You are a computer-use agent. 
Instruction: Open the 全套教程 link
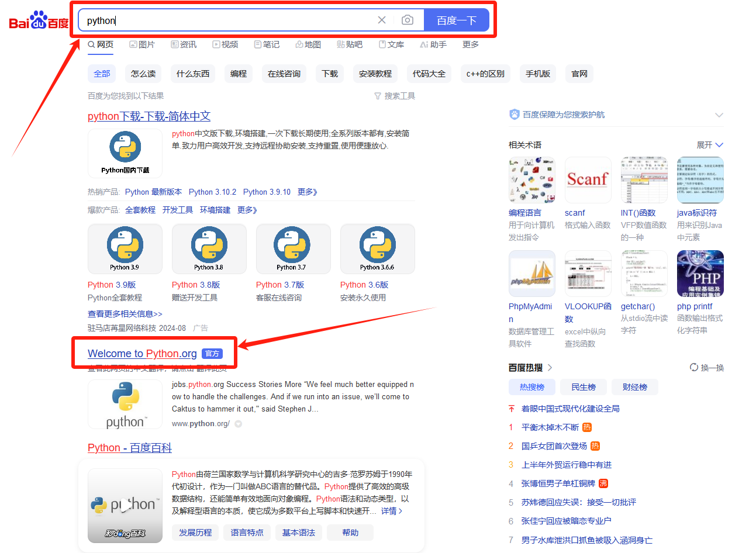click(140, 210)
